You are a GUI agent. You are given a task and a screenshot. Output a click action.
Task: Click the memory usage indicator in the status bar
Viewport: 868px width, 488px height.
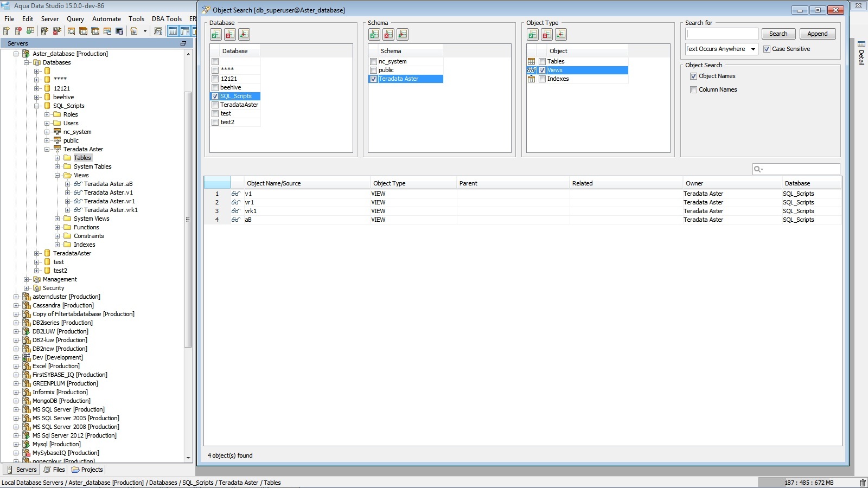[809, 483]
